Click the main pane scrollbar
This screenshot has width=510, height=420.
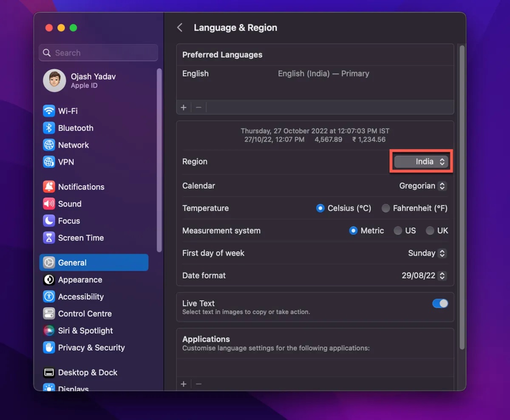click(x=462, y=197)
